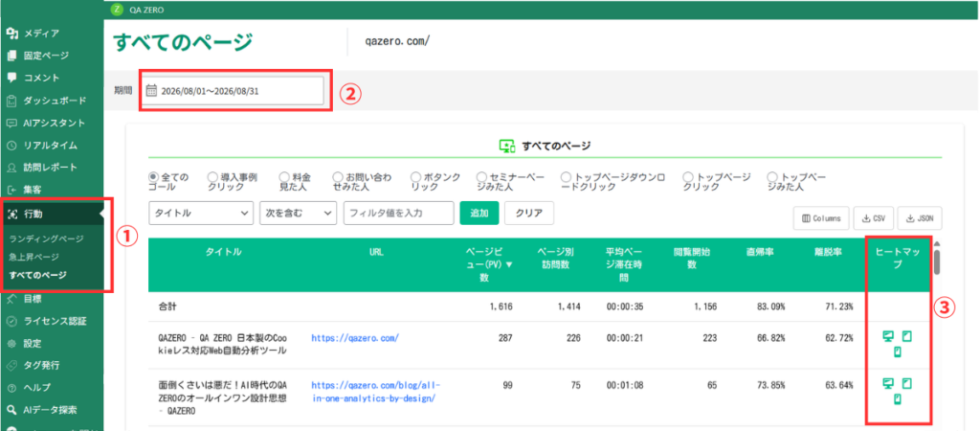Screen dimensions: 980x431
Task: Open the コメント sidebar menu
Action: coord(42,78)
